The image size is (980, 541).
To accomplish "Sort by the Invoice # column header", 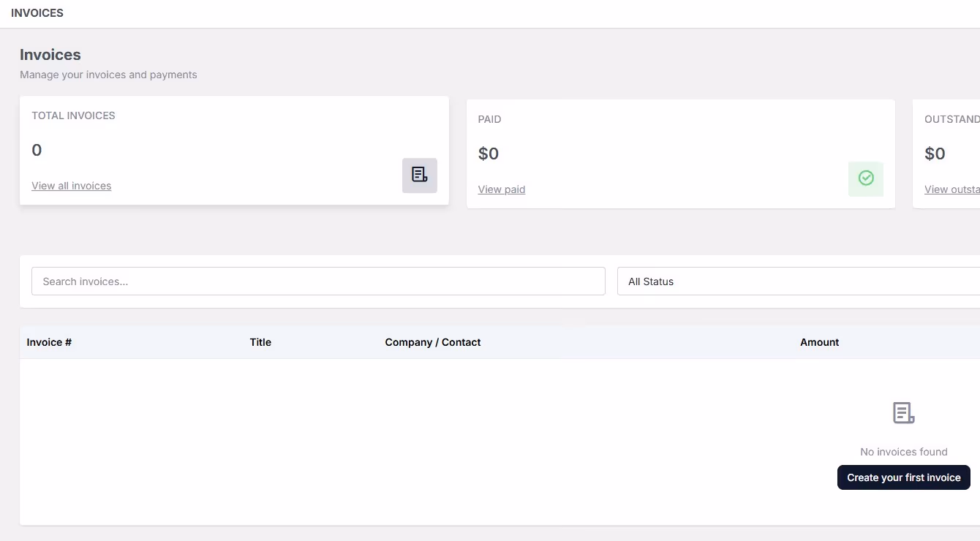I will (x=49, y=342).
